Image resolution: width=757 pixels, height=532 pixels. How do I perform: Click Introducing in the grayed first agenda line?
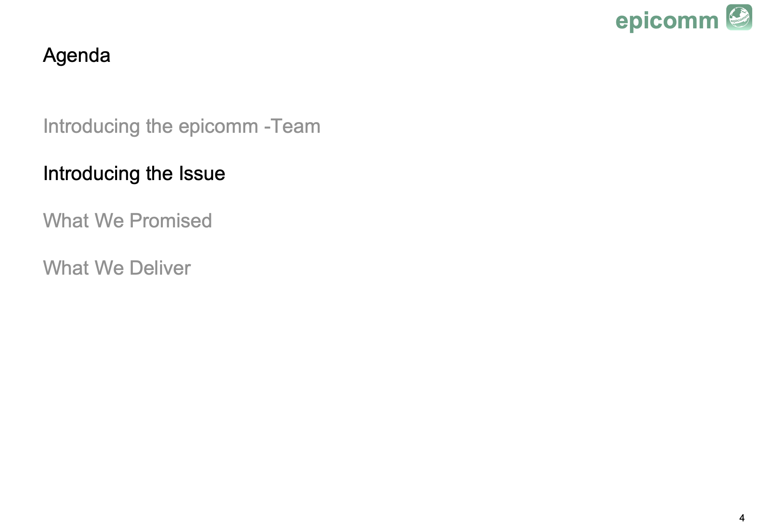[x=91, y=127]
